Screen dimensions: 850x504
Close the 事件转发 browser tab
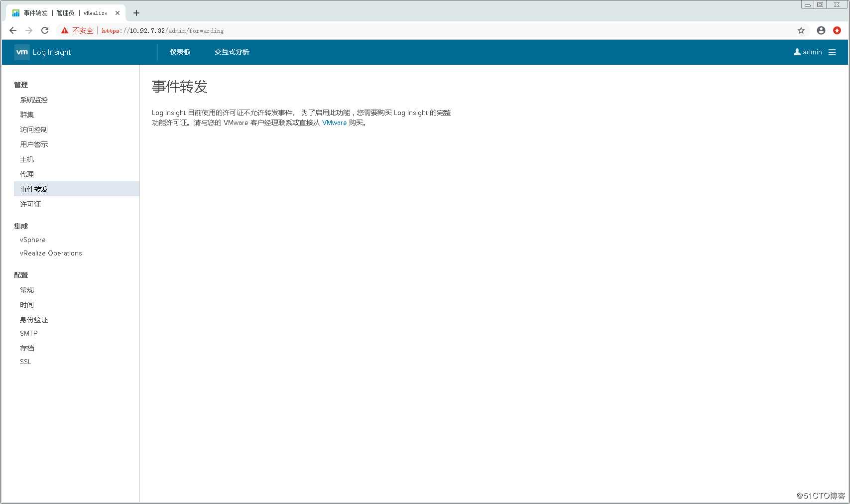coord(118,13)
